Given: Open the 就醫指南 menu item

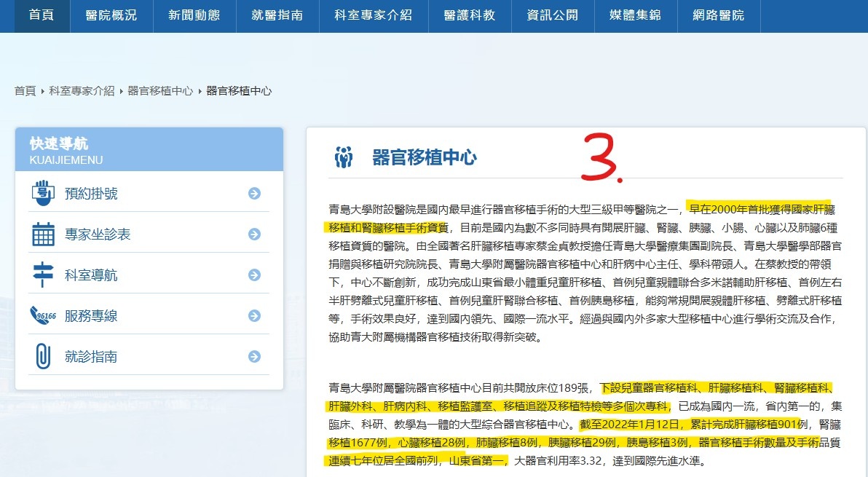Looking at the screenshot, I should point(277,15).
